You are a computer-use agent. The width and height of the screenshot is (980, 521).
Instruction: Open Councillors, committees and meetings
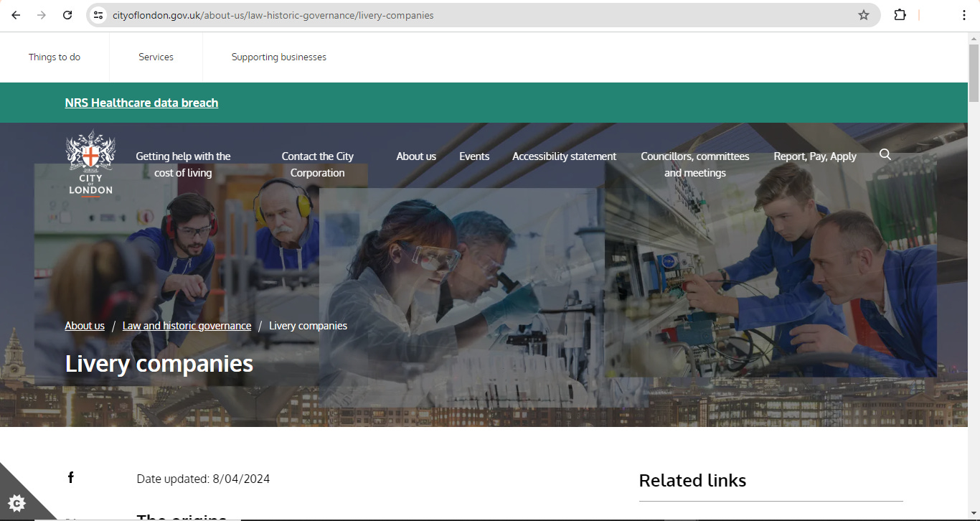click(694, 164)
